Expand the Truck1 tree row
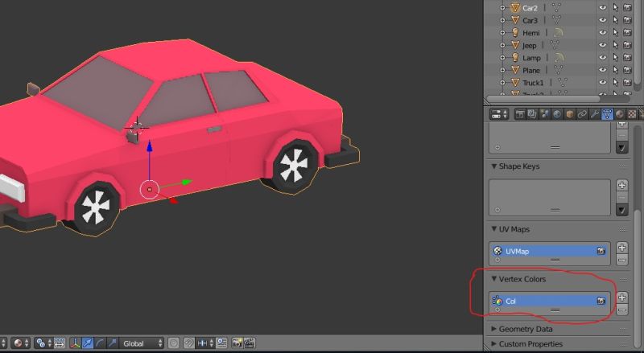The width and height of the screenshot is (644, 353). click(x=502, y=83)
